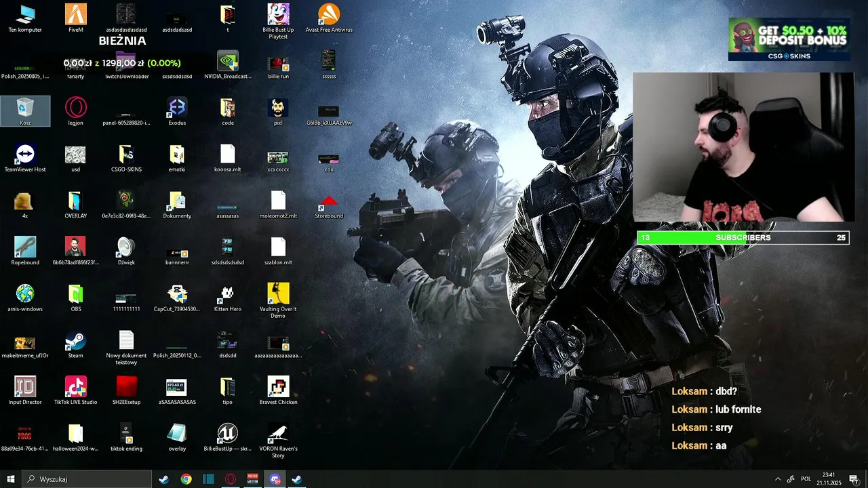Screen dimensions: 868x488
Task: Open the Dokumenty folder shortcut
Action: [177, 205]
